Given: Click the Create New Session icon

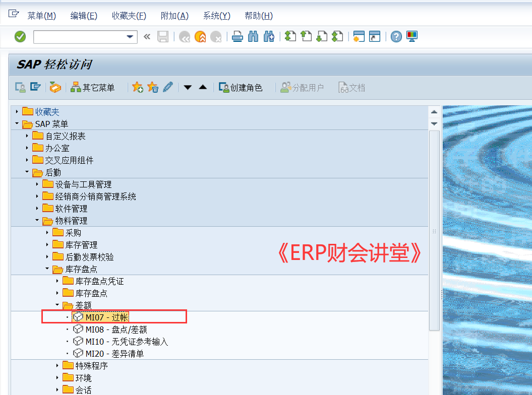Looking at the screenshot, I should point(360,36).
